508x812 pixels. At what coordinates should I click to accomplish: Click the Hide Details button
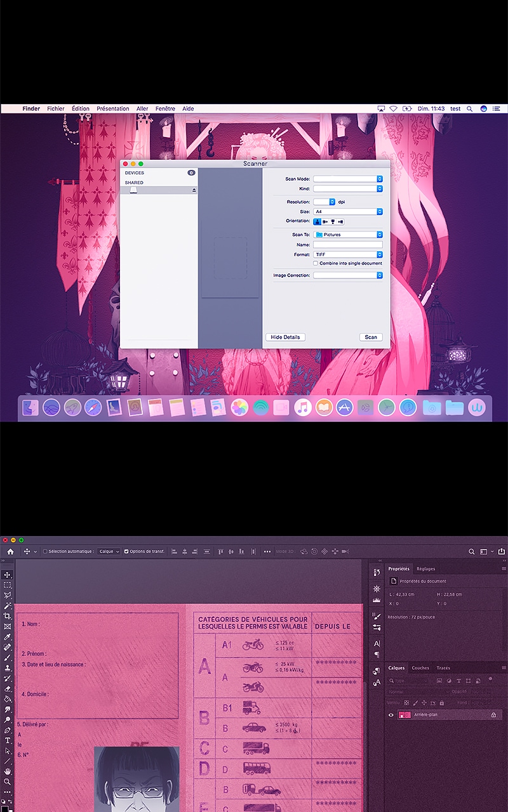tap(285, 337)
